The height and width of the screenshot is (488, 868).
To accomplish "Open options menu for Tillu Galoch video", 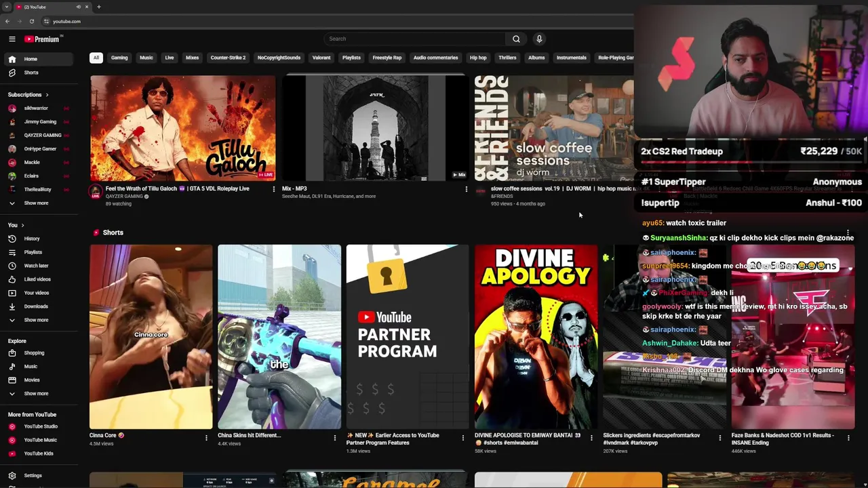I will click(x=274, y=189).
